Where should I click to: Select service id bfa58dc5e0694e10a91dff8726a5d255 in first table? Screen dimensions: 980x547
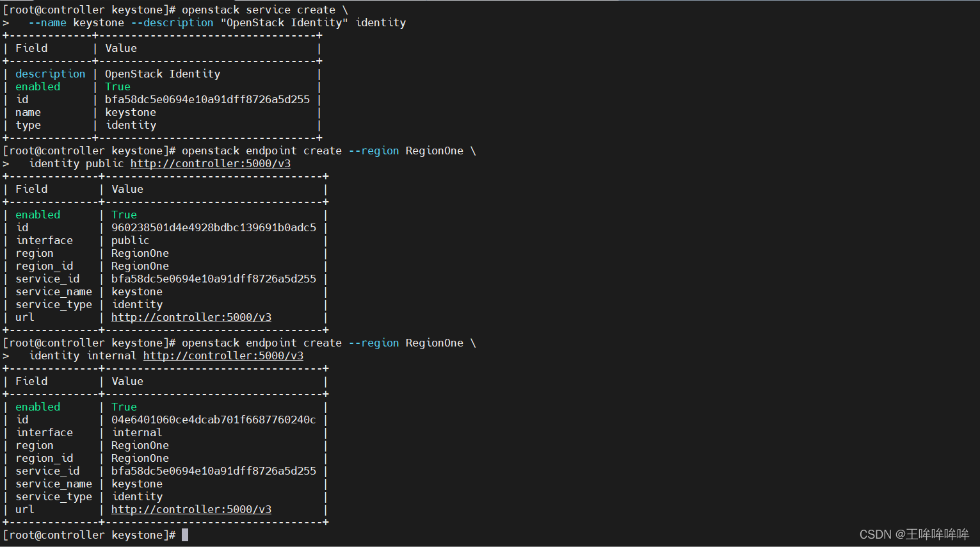click(207, 99)
